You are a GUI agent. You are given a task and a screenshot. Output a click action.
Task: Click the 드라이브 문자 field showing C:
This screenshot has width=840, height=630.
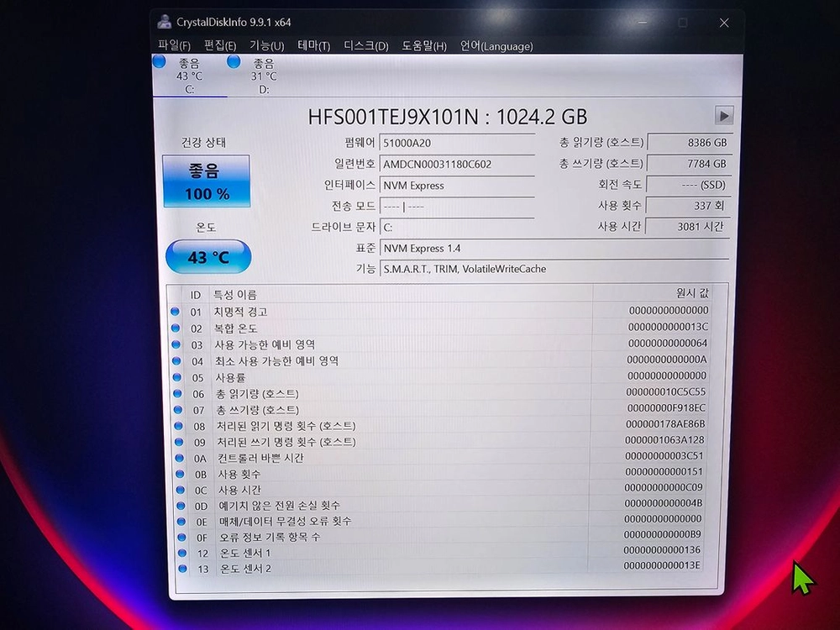[457, 227]
